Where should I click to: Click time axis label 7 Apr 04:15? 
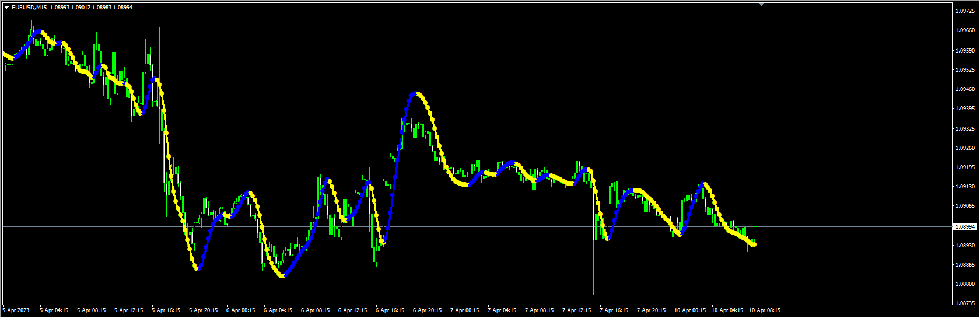tap(502, 310)
